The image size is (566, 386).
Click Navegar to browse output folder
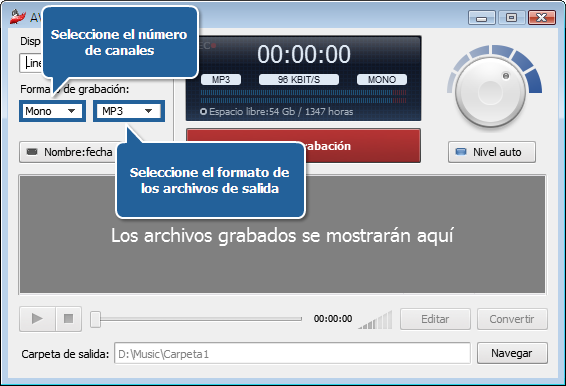(512, 353)
